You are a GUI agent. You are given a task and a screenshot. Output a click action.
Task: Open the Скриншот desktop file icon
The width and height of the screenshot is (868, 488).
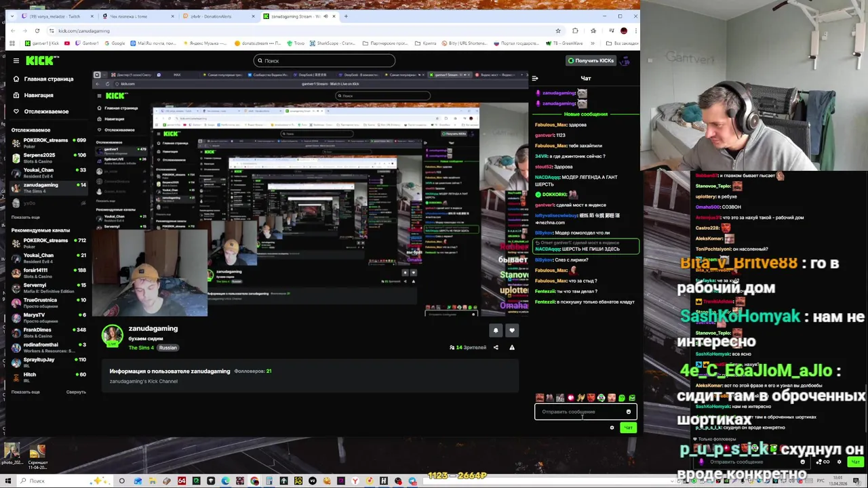37,455
